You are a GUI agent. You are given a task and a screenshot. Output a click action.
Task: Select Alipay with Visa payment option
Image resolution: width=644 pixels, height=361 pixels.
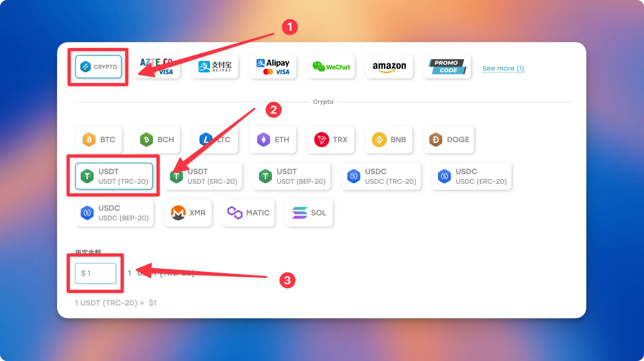pyautogui.click(x=273, y=67)
